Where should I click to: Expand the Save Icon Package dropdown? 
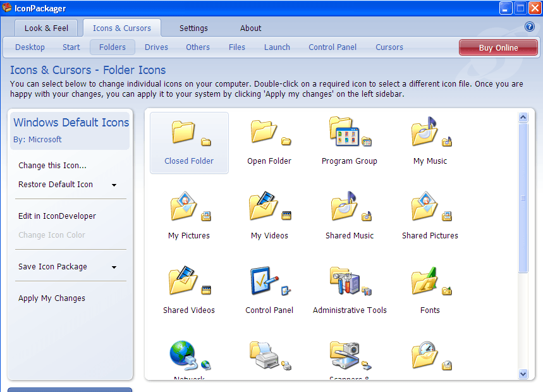coord(114,267)
